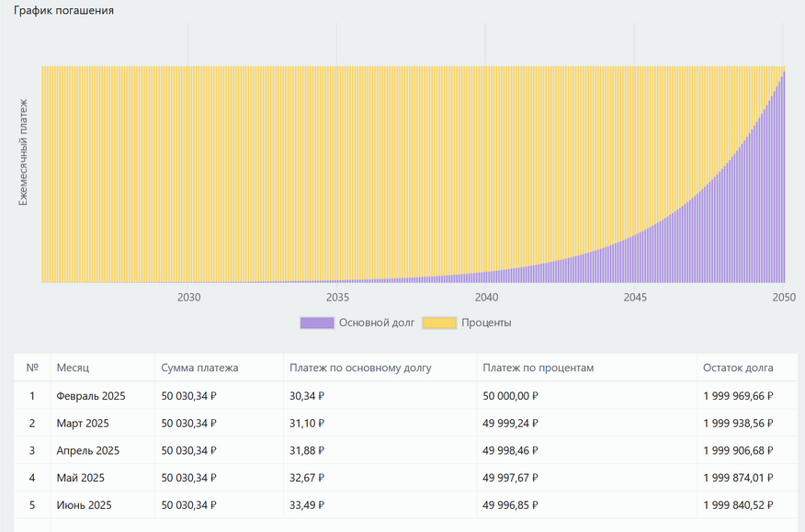Click the № column header

32,368
